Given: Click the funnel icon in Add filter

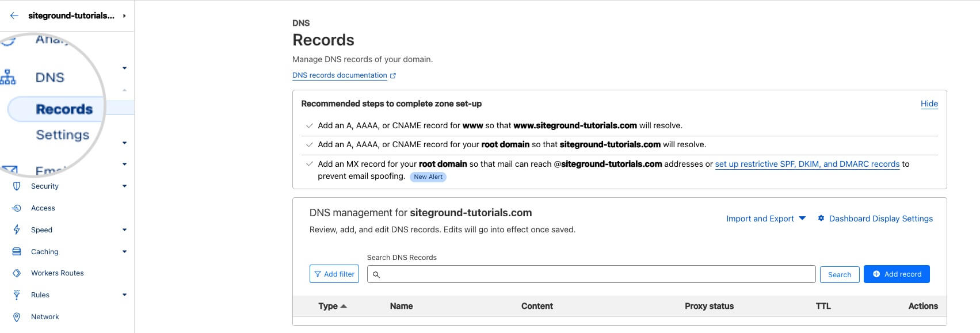Looking at the screenshot, I should click(x=318, y=274).
